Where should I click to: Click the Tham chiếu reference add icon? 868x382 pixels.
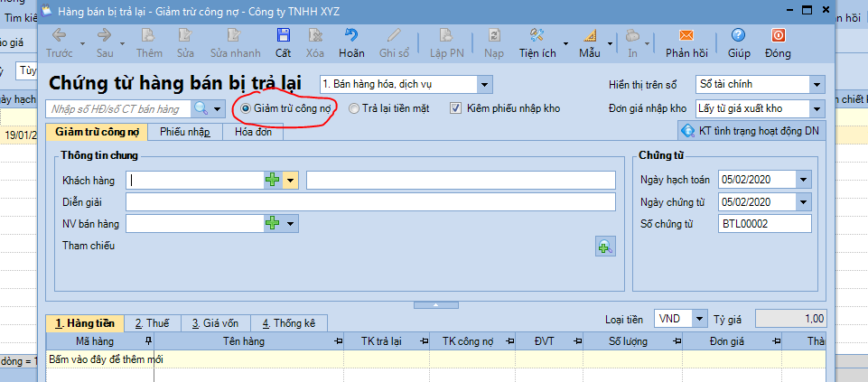605,247
